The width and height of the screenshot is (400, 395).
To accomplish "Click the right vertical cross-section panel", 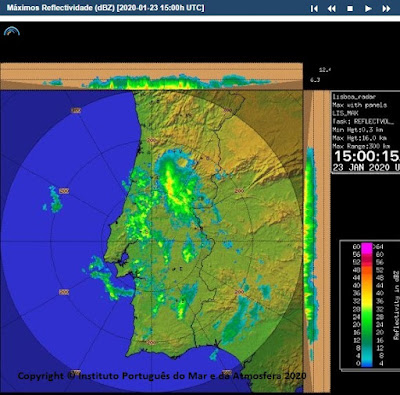I will point(317,241).
